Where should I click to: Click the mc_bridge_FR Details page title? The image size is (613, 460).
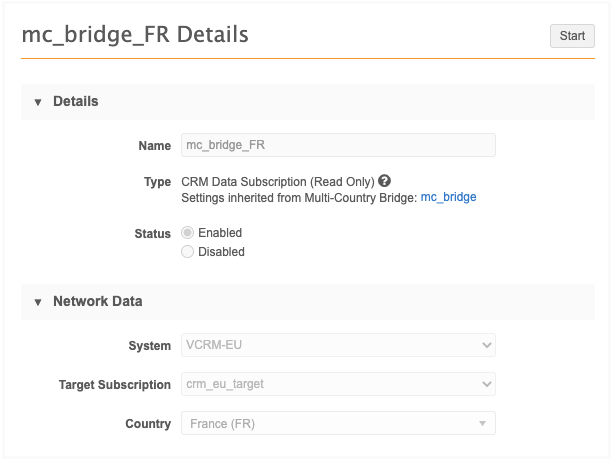[135, 35]
